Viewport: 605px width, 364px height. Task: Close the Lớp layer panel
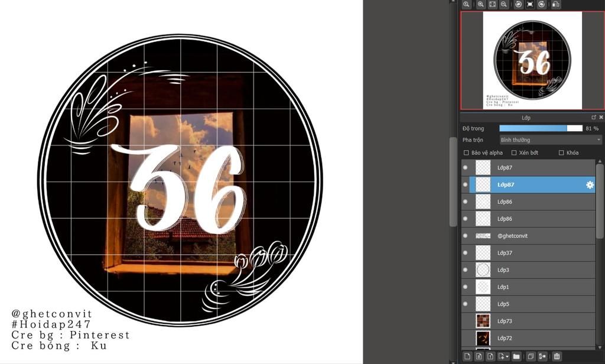click(x=601, y=117)
